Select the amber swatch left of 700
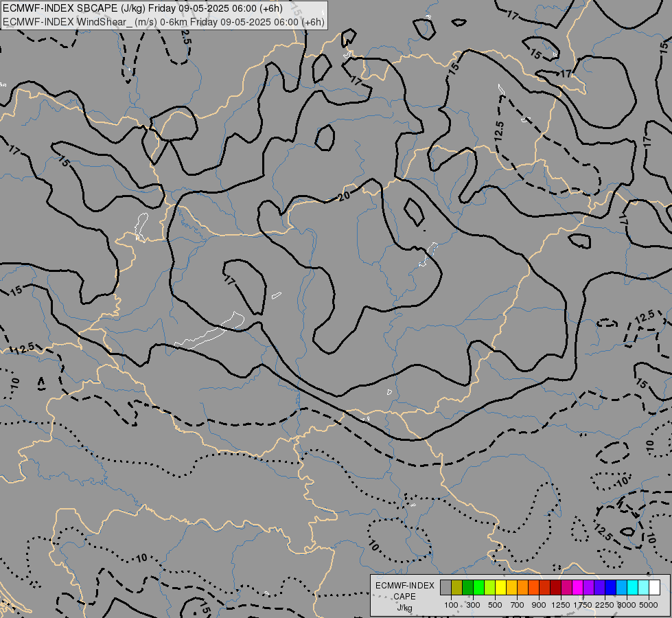This screenshot has height=618, width=672. pyautogui.click(x=511, y=588)
